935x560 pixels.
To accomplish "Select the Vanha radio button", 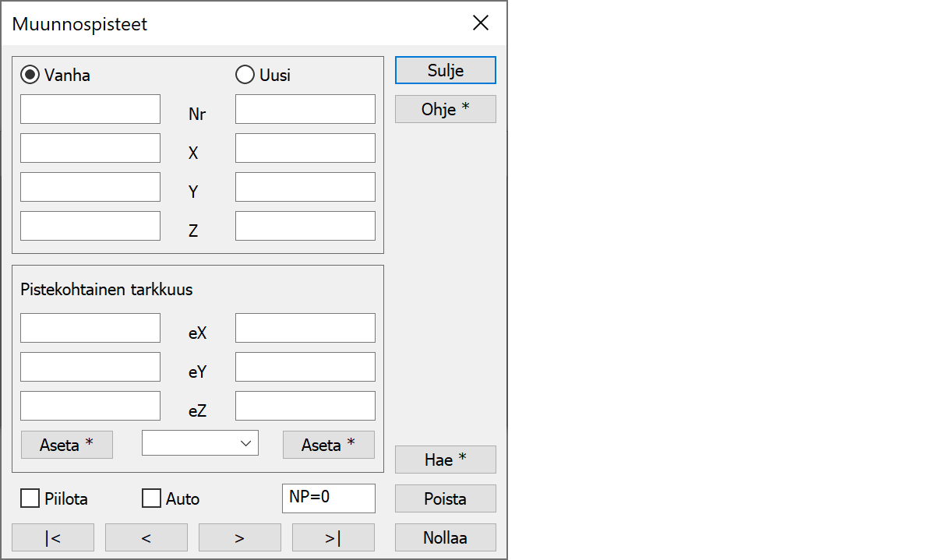I will click(30, 75).
